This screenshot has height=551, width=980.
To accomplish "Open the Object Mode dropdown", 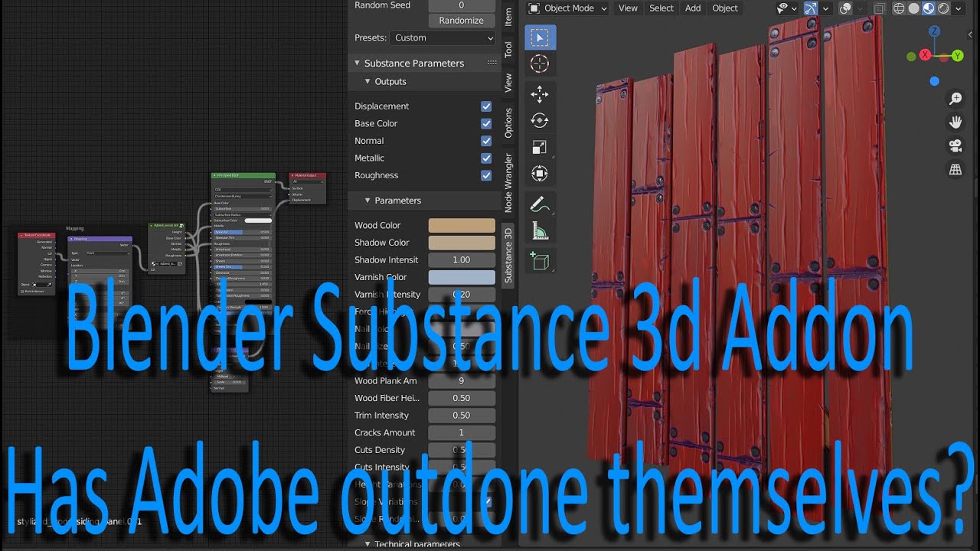I will pyautogui.click(x=568, y=8).
